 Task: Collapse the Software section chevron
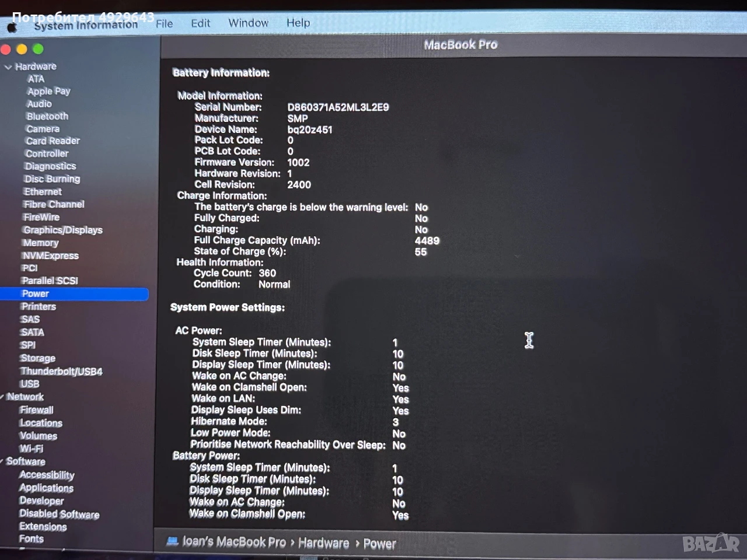pyautogui.click(x=2, y=461)
